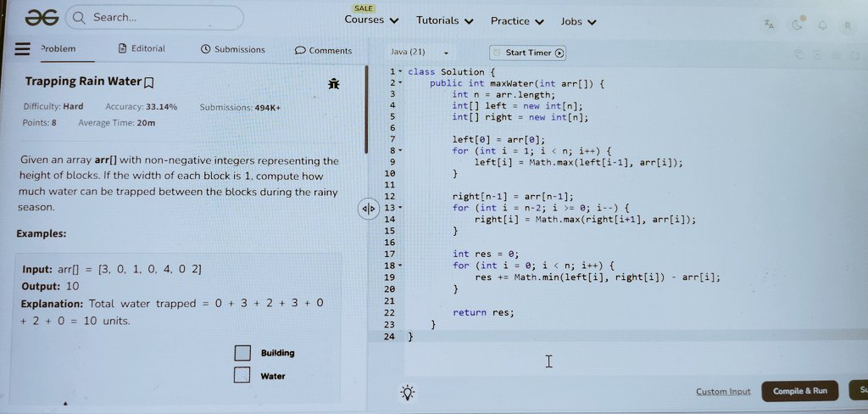Click the Input: arr[] example line
868x414 pixels.
(112, 270)
